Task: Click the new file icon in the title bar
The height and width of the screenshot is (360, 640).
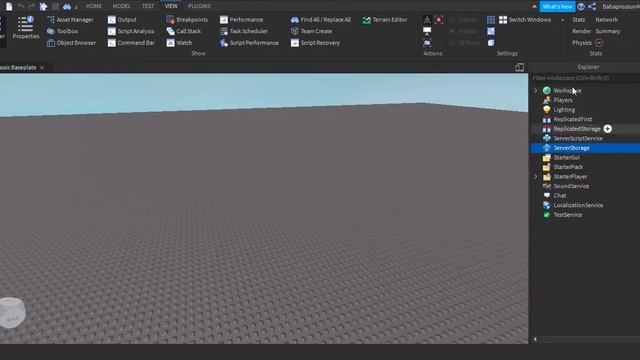Action: (x=9, y=6)
